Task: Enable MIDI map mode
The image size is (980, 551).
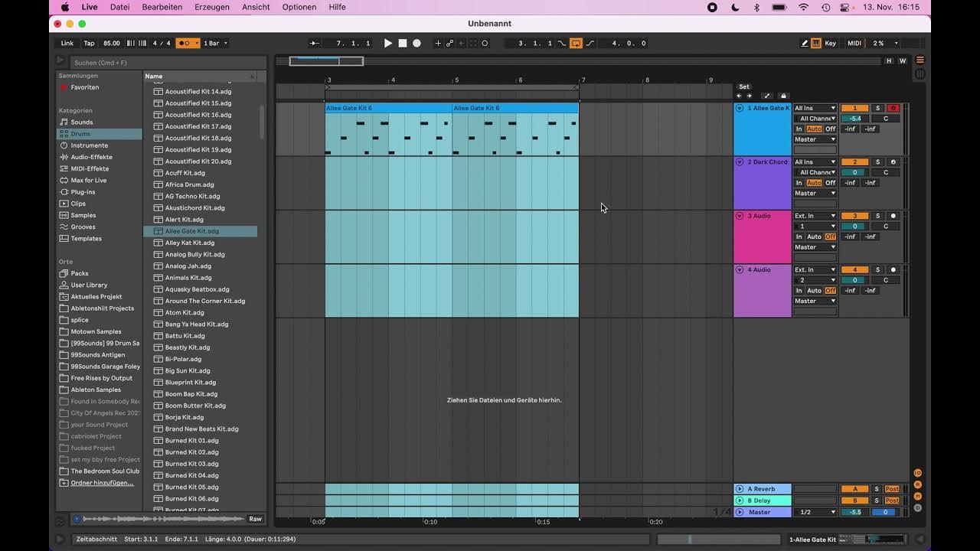Action: pos(854,44)
